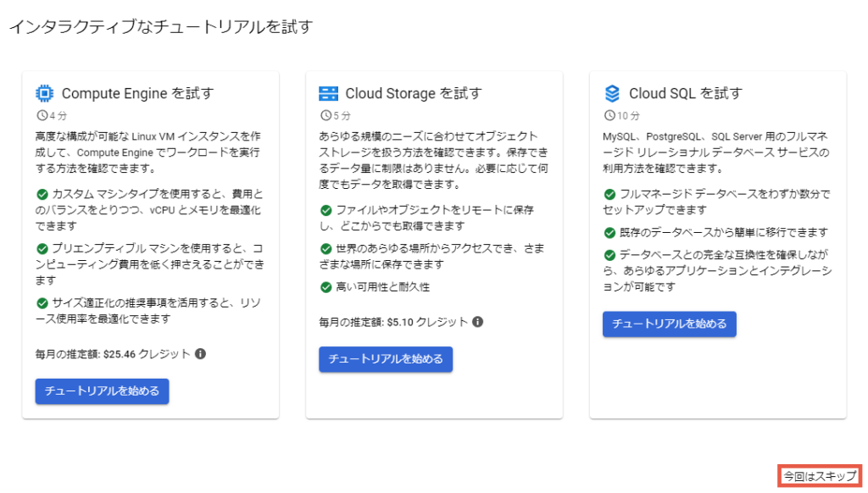Click the オブジェクト ストレージ description paragraph

433,160
